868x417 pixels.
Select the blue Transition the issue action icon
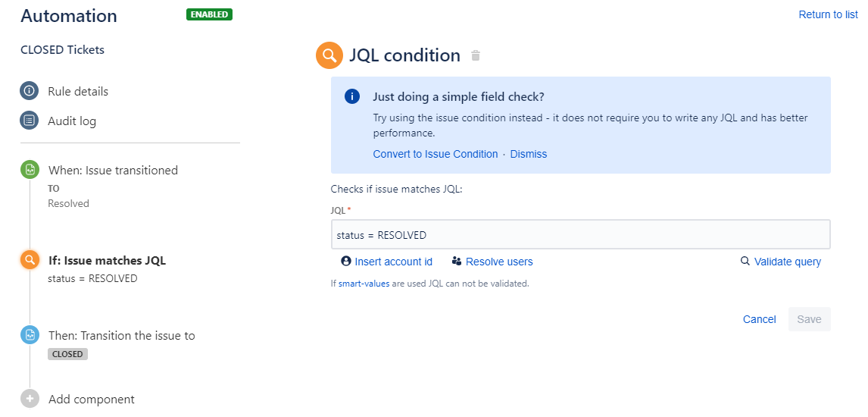[x=30, y=335]
